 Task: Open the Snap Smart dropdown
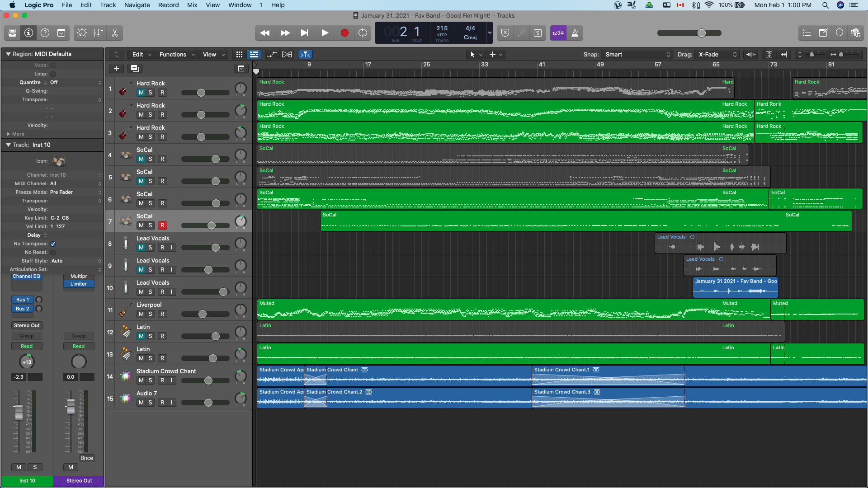pos(637,54)
